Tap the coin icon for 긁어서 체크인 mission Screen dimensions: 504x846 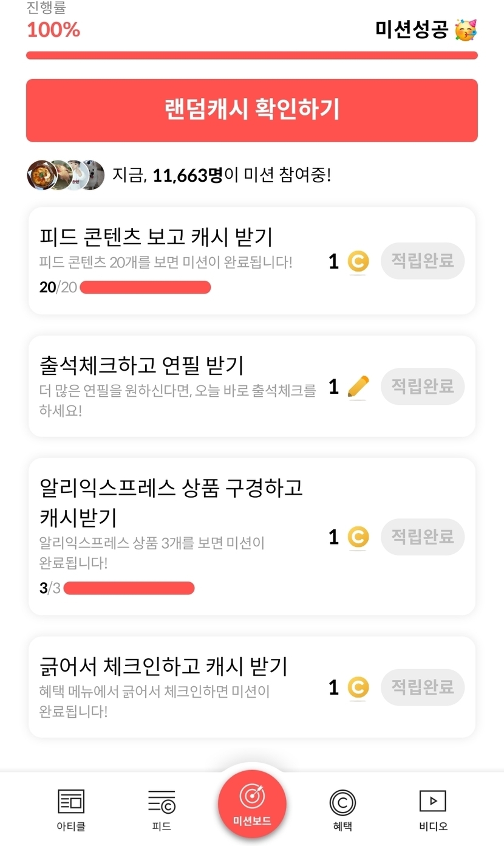pos(358,687)
